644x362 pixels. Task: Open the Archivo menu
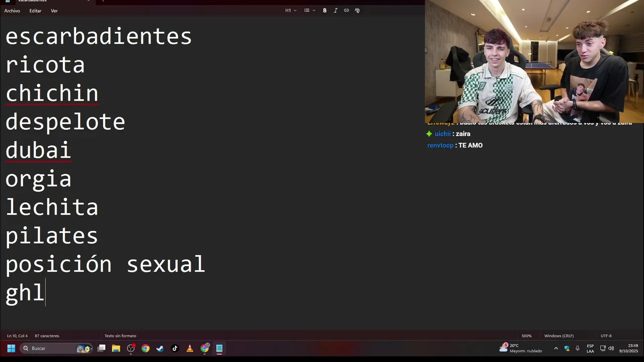click(12, 11)
